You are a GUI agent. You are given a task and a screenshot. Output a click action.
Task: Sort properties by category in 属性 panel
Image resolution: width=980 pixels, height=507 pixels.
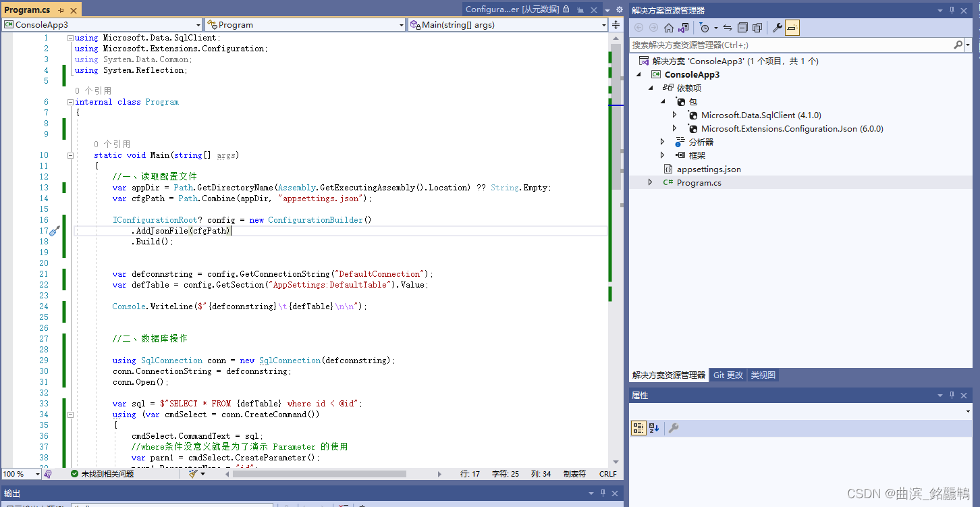(638, 428)
